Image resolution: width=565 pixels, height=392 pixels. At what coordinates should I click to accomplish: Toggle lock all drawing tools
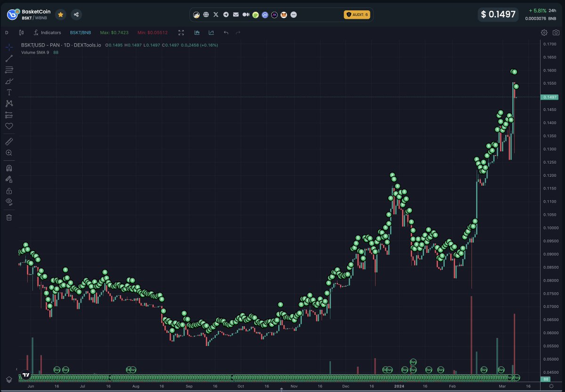(x=9, y=191)
